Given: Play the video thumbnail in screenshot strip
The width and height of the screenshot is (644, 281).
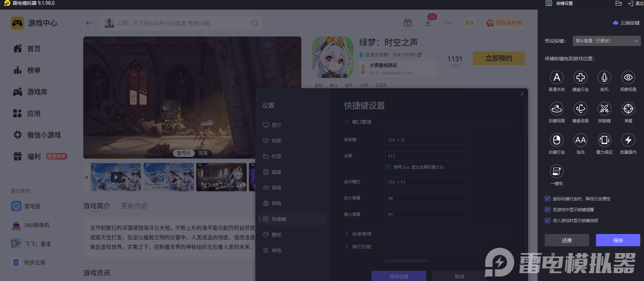Looking at the screenshot, I should coord(116,177).
